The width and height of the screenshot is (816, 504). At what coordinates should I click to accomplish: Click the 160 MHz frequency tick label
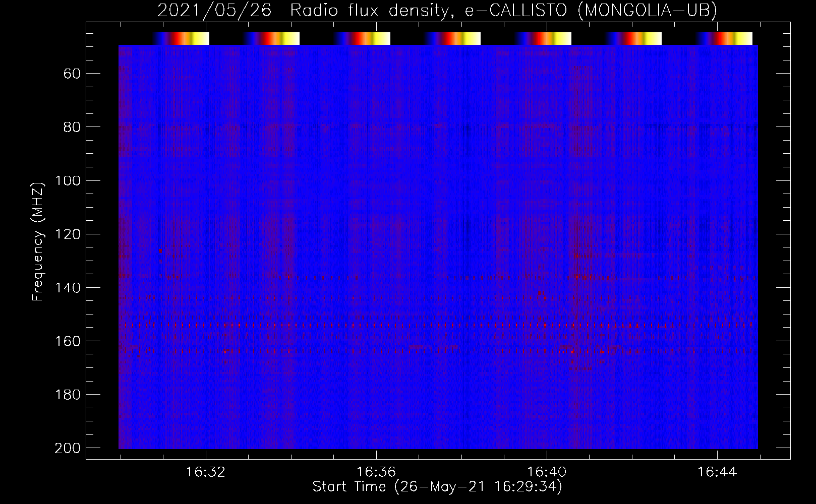point(68,341)
